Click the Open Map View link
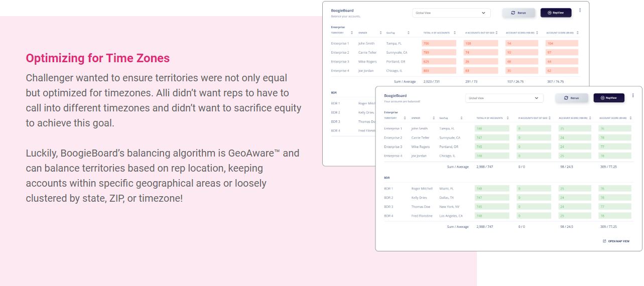 (616, 241)
